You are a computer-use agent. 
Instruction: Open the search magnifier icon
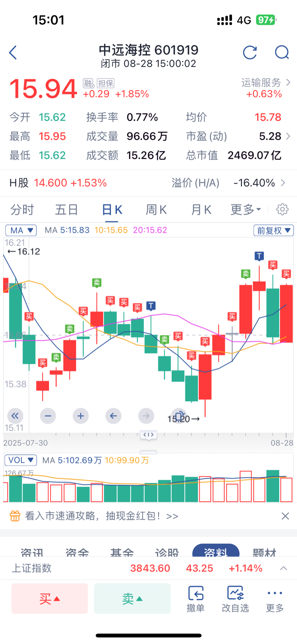[x=282, y=52]
